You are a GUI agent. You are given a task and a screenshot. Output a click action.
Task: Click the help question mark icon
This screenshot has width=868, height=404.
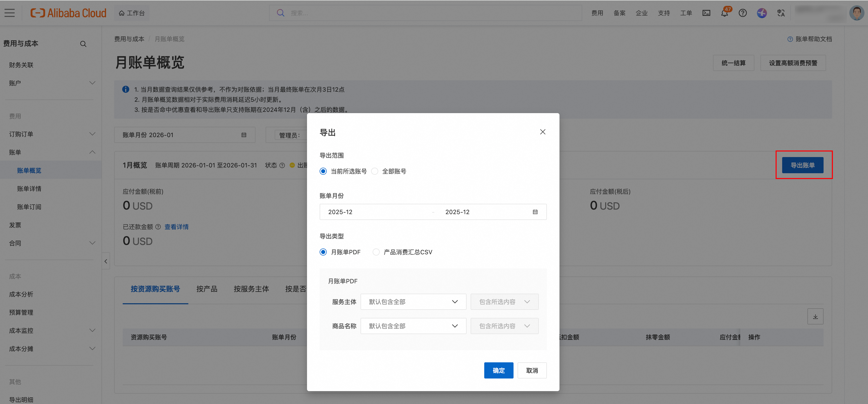pyautogui.click(x=743, y=13)
